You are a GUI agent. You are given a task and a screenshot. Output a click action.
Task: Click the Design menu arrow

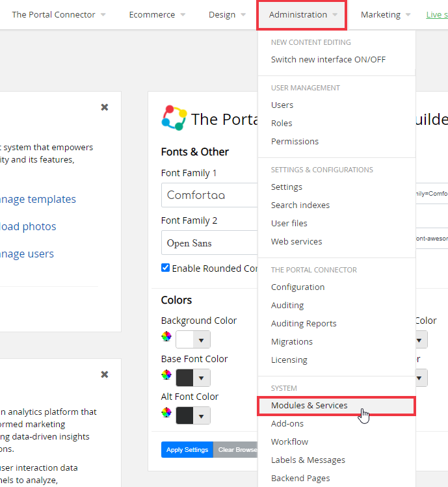(243, 14)
